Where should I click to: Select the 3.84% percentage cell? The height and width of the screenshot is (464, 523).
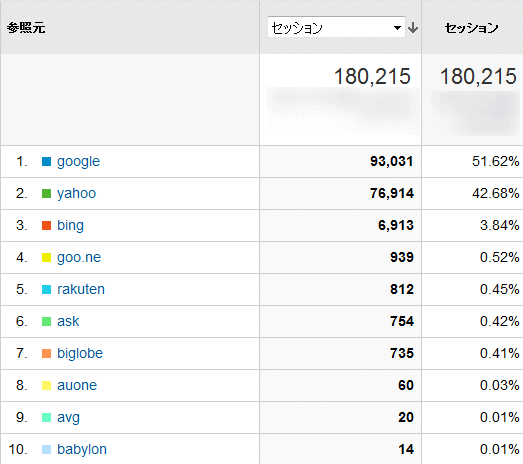(x=500, y=225)
